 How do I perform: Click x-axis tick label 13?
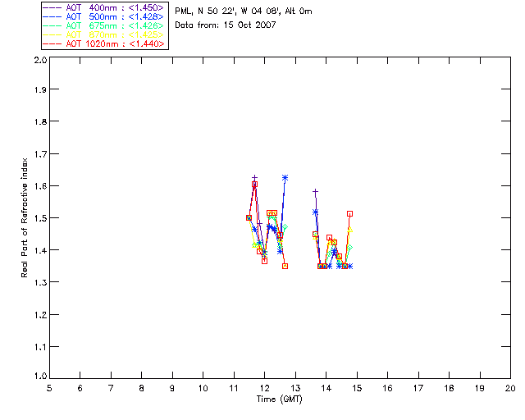[x=295, y=389]
